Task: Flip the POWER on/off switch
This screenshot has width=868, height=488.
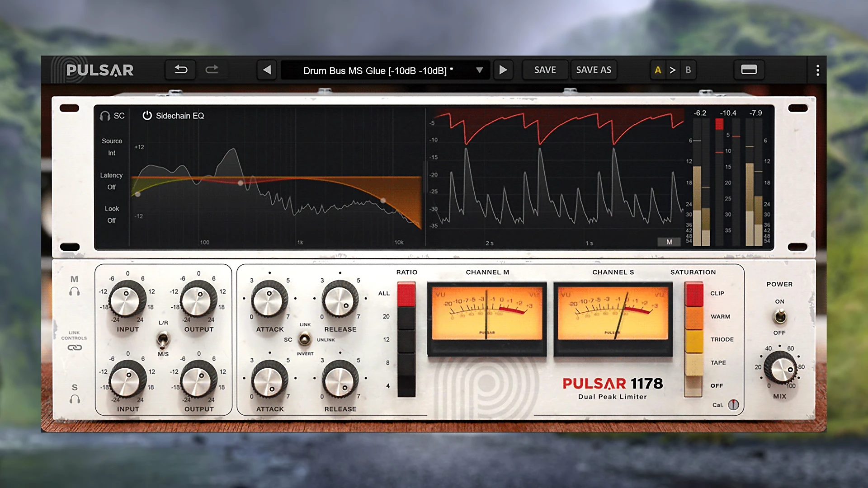Action: click(x=779, y=317)
